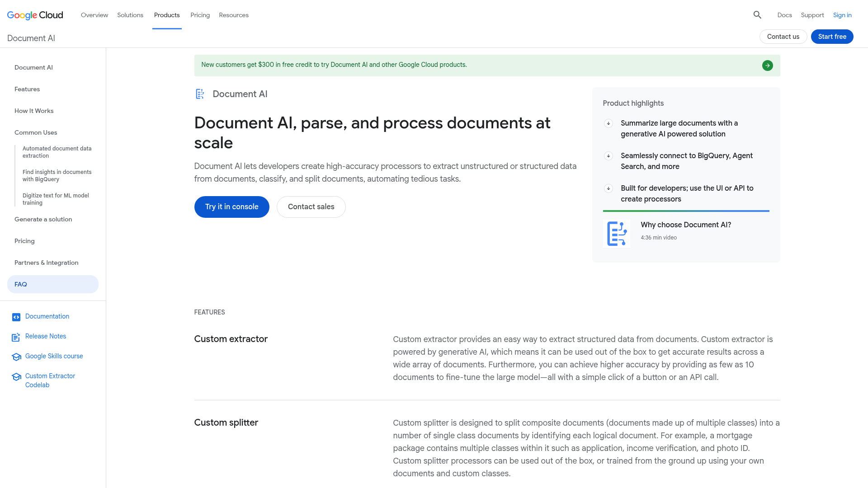Click Sign in link

842,15
